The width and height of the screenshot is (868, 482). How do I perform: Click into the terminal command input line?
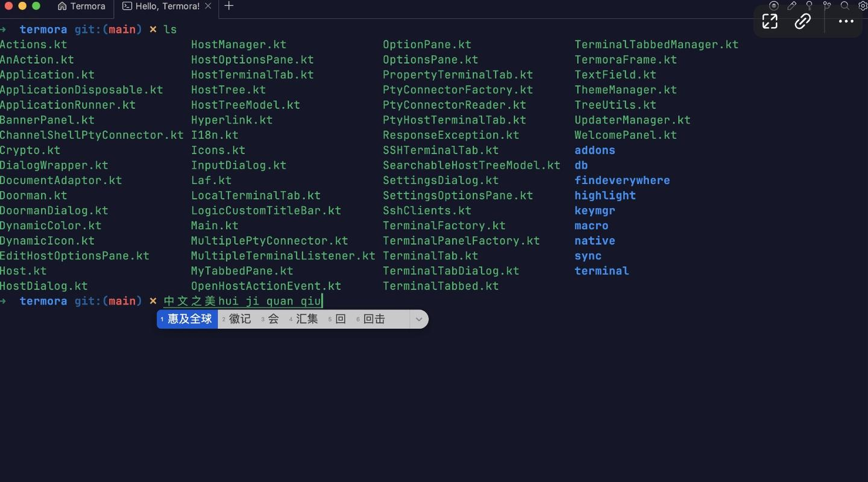tap(243, 301)
